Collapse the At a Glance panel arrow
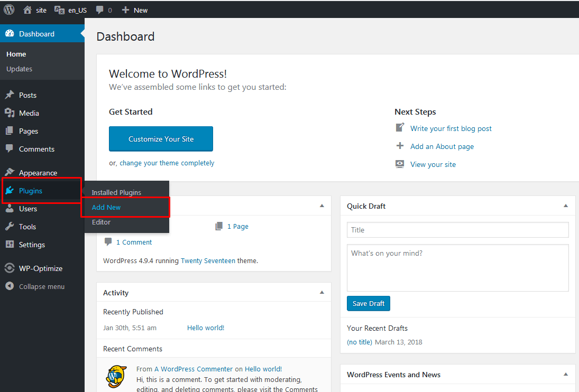Image resolution: width=579 pixels, height=392 pixels. click(322, 206)
